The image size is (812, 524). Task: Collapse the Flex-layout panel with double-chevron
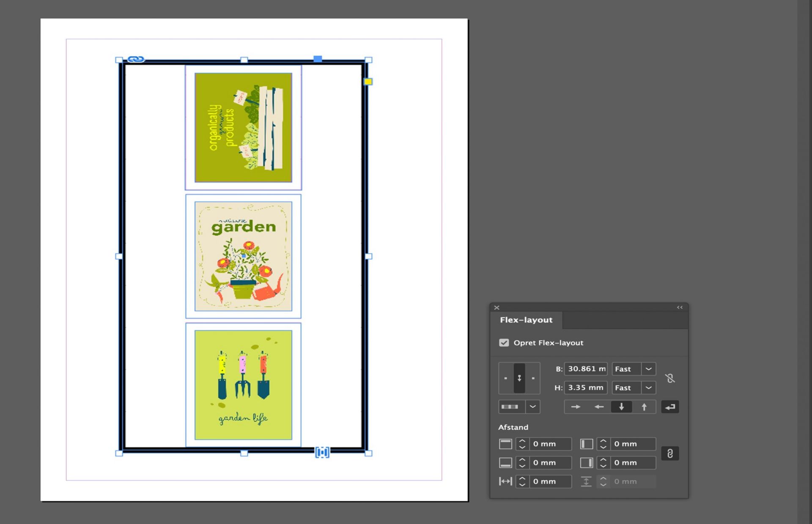(x=679, y=307)
